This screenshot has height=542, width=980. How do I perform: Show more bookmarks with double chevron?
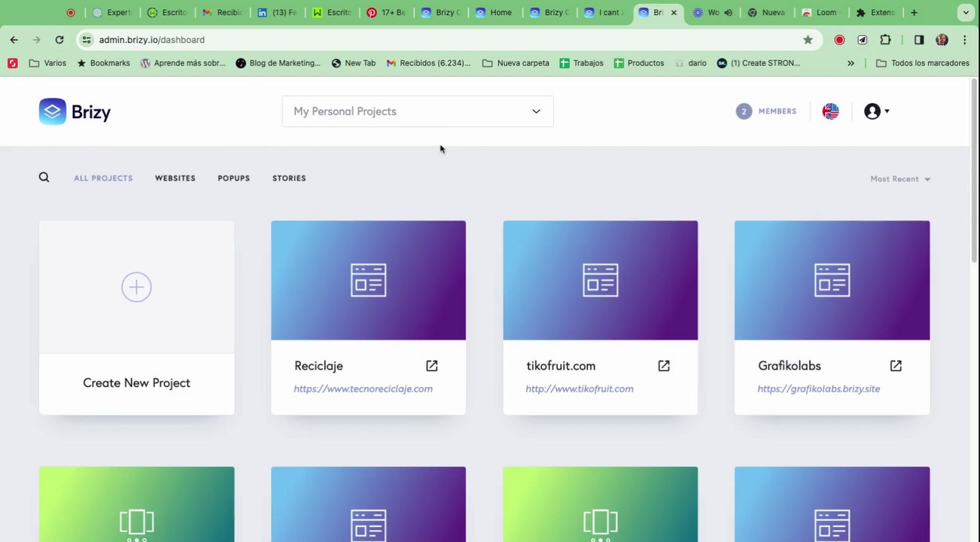[851, 63]
